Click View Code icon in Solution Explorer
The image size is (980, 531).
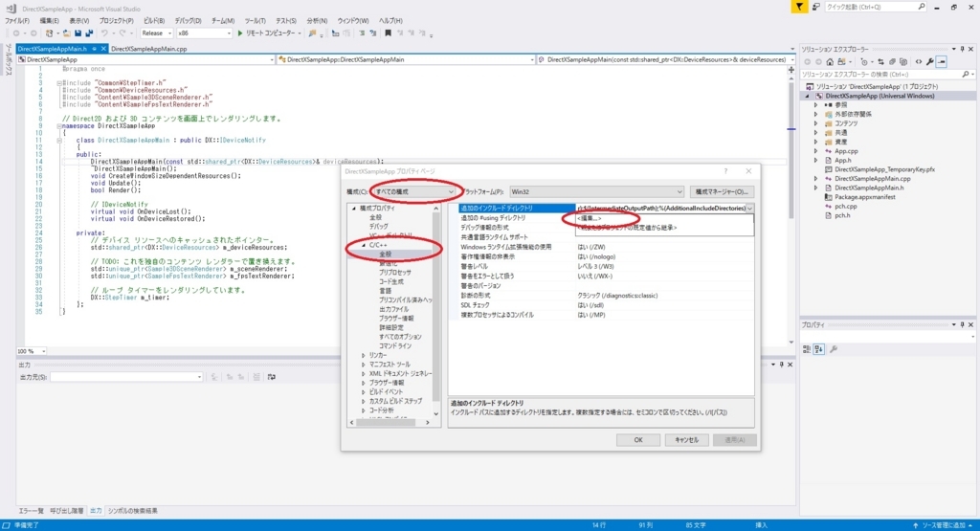[919, 62]
